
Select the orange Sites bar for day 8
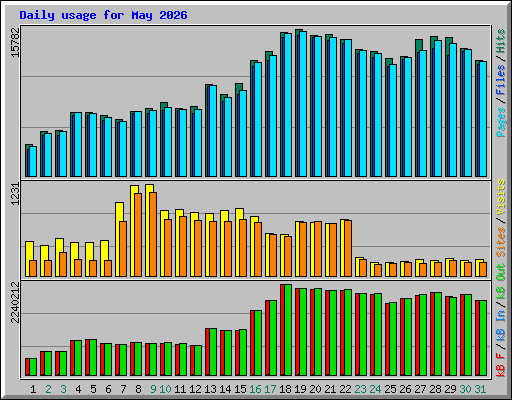point(138,235)
